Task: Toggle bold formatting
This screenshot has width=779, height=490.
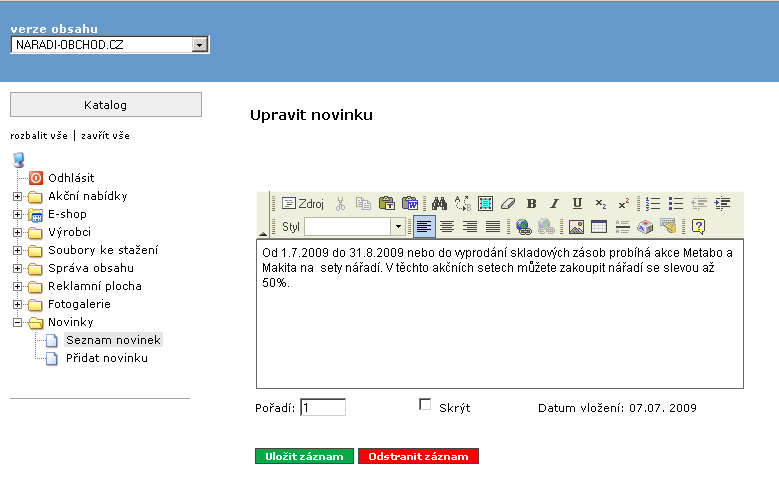Action: [532, 203]
